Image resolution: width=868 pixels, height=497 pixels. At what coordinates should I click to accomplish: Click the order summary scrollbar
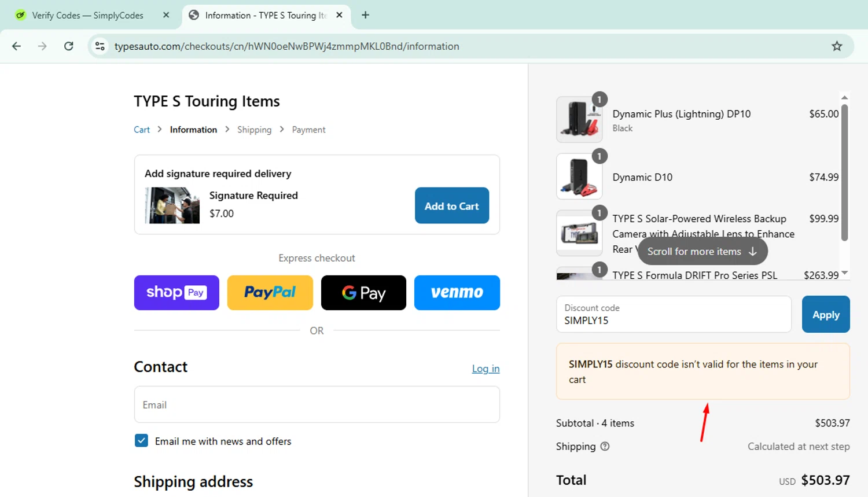pyautogui.click(x=844, y=172)
